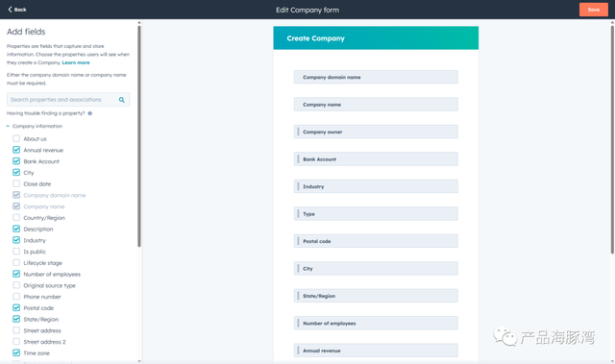Enable the Close date checkbox
Viewport: 615px width, 364px height.
(x=16, y=183)
